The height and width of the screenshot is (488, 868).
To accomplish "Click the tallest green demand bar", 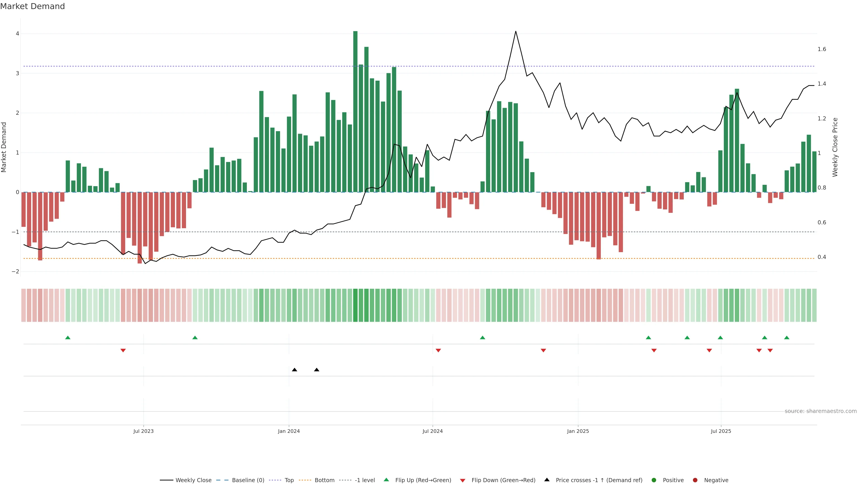I will pos(356,111).
